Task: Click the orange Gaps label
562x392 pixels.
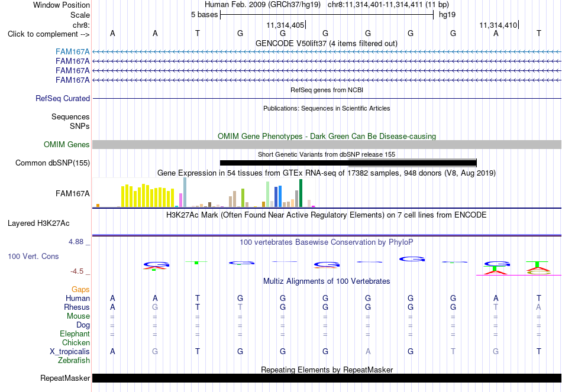Action: click(80, 290)
